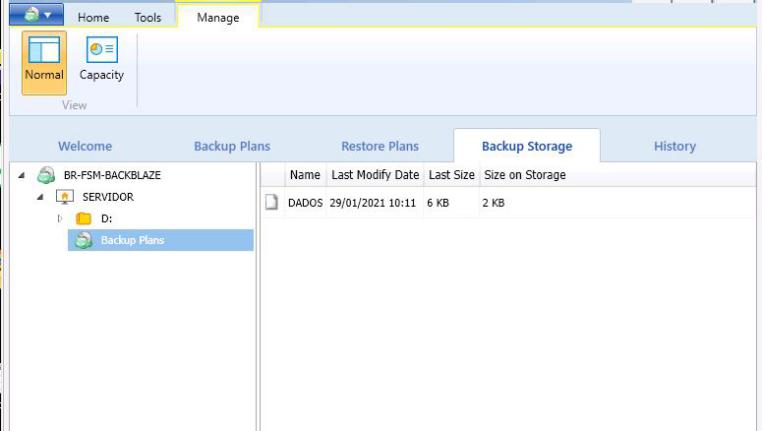Sort by Size on Storage column
Viewport: 762px width, 431px height.
525,175
